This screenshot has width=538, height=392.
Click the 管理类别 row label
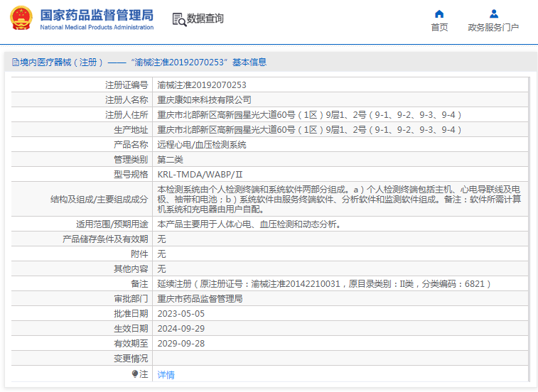[x=131, y=160]
